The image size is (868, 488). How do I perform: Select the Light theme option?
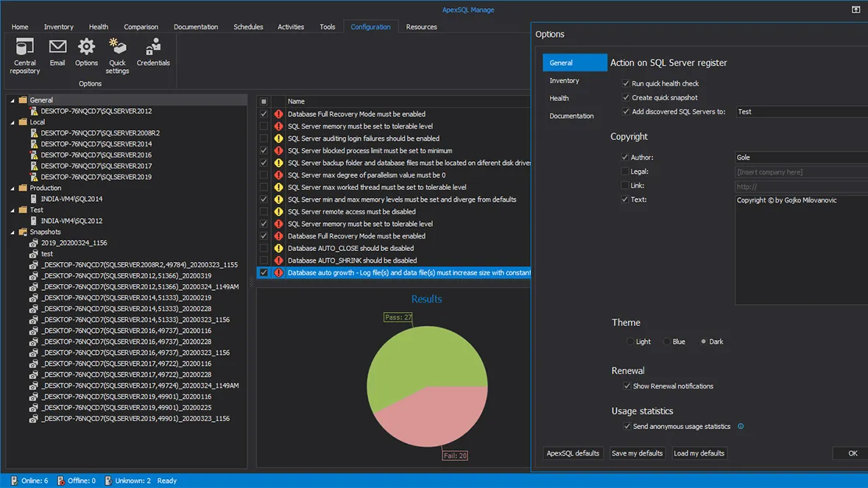630,342
